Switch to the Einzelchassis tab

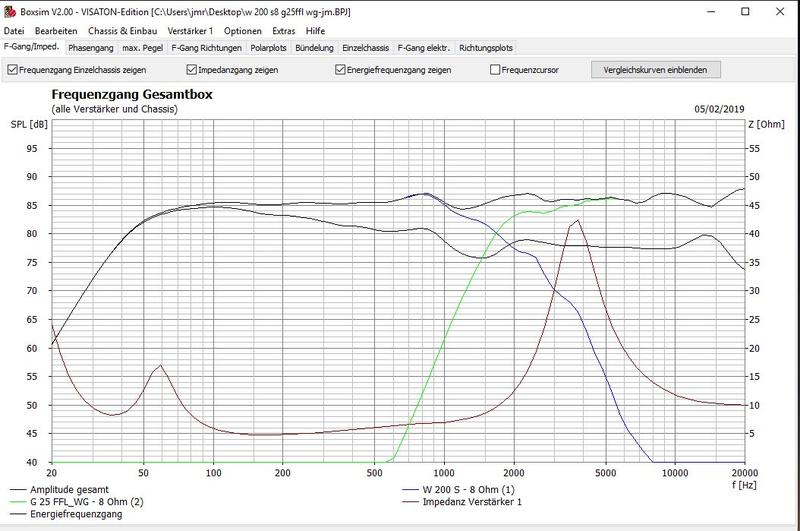click(x=365, y=48)
